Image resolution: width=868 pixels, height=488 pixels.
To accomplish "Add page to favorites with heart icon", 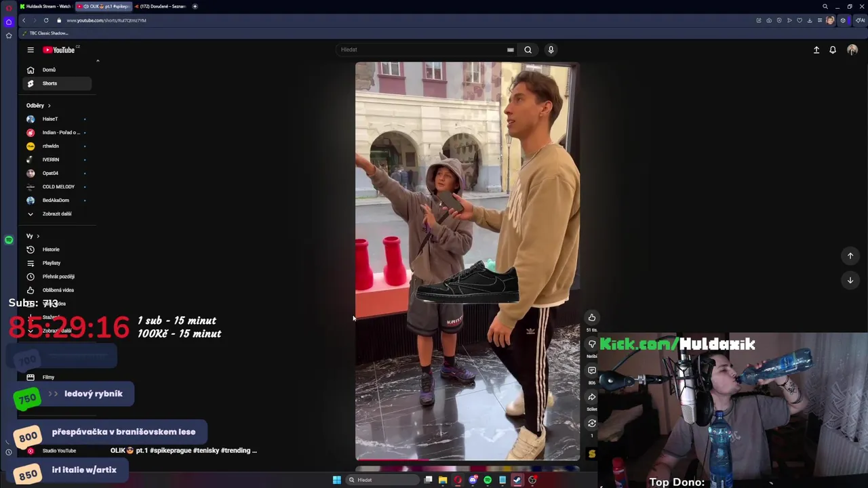I will click(800, 20).
